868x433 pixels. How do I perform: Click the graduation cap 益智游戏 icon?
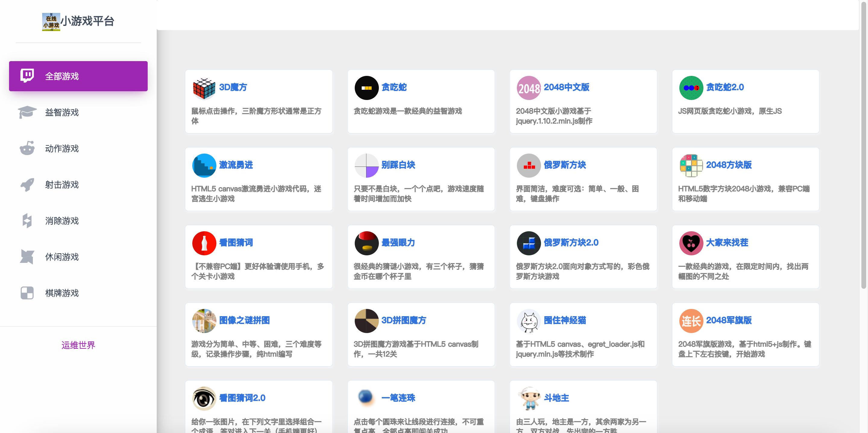pos(27,112)
